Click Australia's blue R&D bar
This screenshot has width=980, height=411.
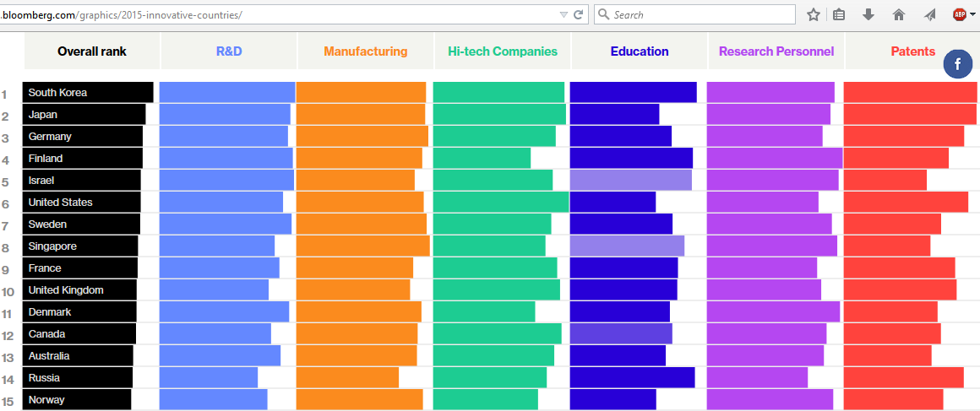tap(220, 356)
